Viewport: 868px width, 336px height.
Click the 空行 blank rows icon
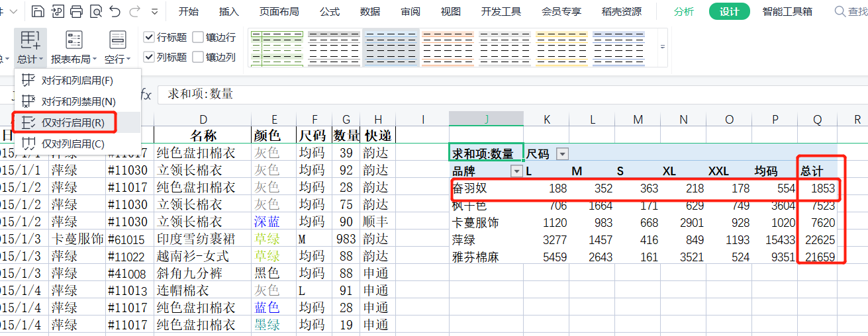point(117,40)
